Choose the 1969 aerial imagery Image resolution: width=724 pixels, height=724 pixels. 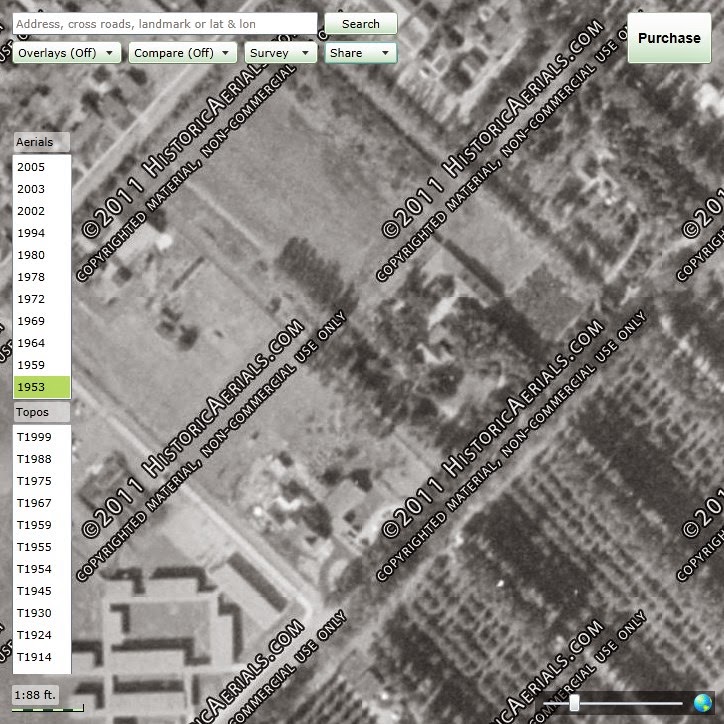point(42,321)
